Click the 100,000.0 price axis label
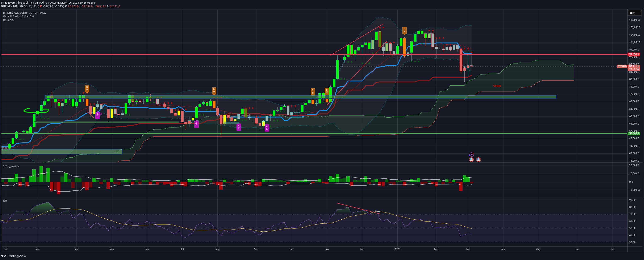 (635, 42)
